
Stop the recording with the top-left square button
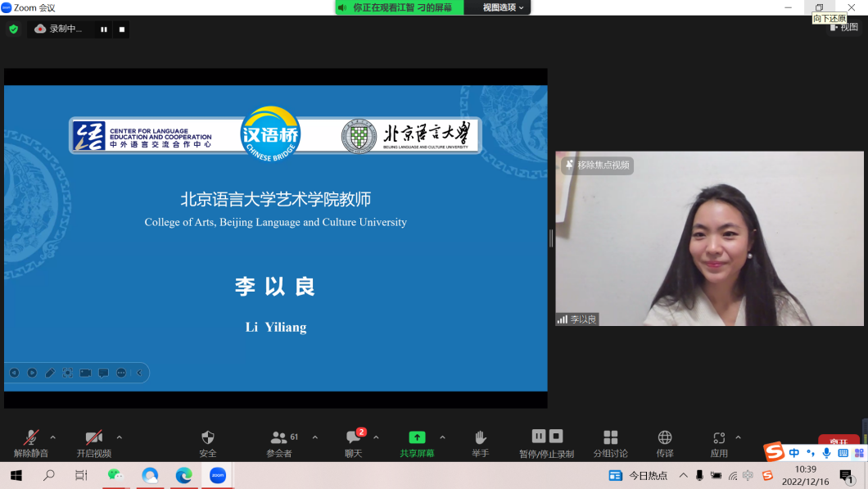[122, 29]
